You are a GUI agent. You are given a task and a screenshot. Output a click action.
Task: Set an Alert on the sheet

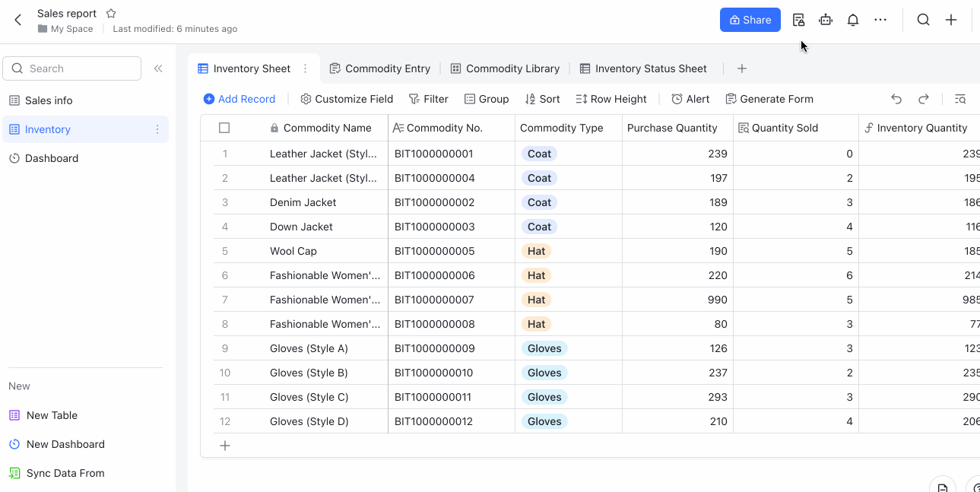(x=690, y=99)
